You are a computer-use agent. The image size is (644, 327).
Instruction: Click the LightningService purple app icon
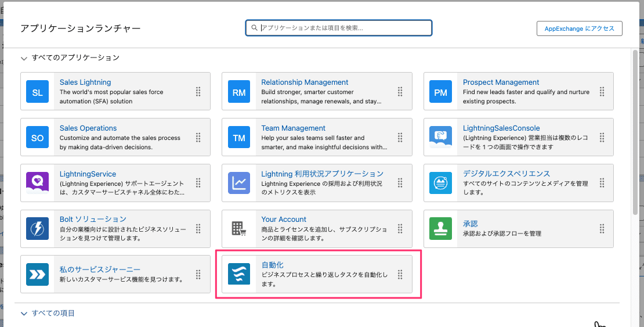37,183
